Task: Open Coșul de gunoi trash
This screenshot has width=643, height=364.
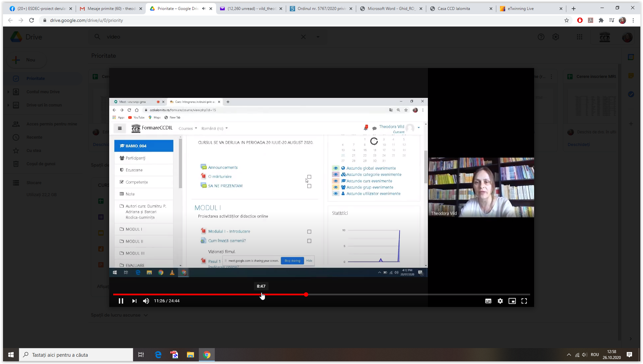Action: [43, 164]
